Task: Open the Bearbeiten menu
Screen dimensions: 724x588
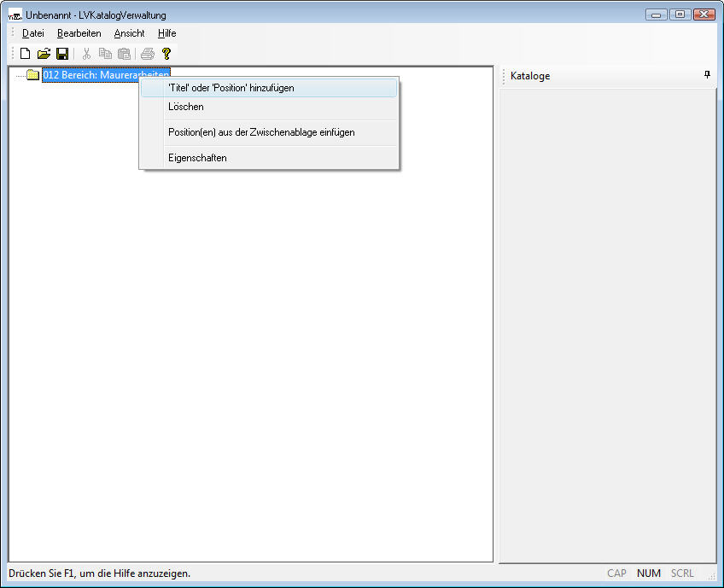Action: pos(79,33)
